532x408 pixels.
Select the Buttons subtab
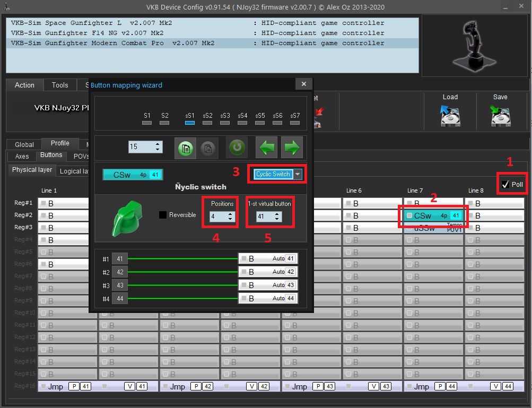(x=51, y=155)
